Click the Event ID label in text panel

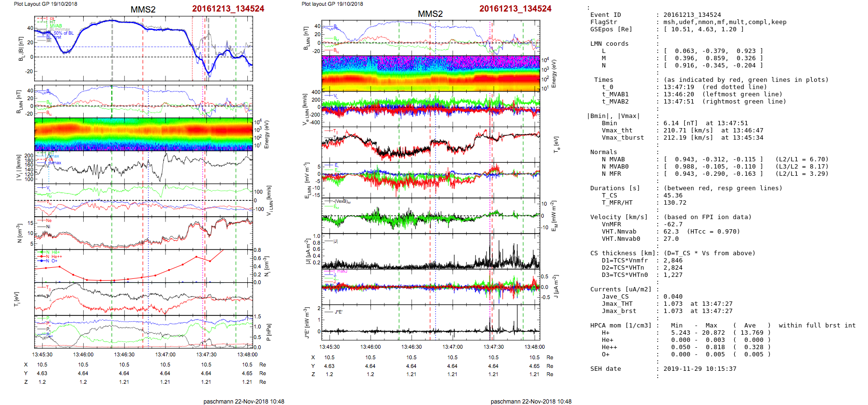(x=605, y=15)
